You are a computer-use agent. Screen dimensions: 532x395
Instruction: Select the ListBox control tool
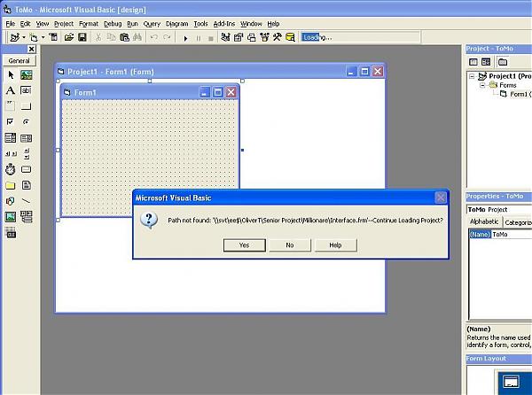point(26,138)
